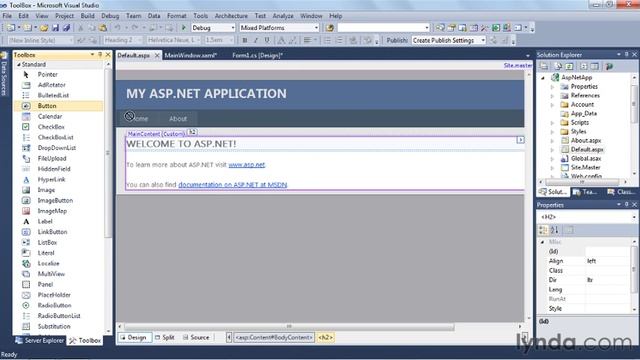Image resolution: width=640 pixels, height=360 pixels.
Task: Choose the FileUpload control
Action: 52,158
